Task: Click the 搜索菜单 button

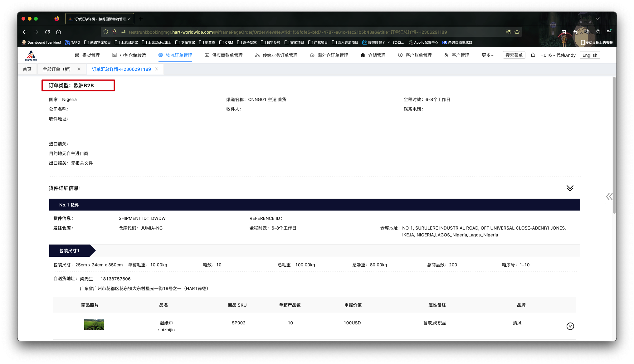Action: coord(514,55)
